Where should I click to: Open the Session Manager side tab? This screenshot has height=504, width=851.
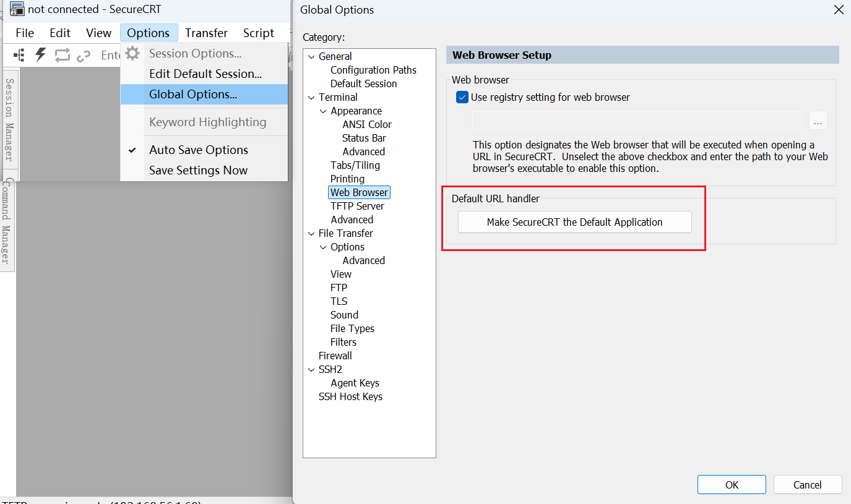(9, 120)
